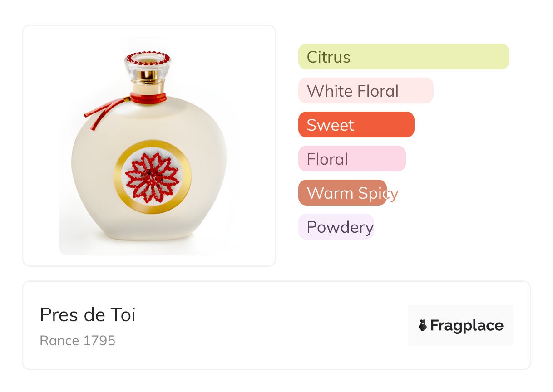Click the Fragplace wordmark text
The width and height of the screenshot is (553, 392).
pyautogui.click(x=467, y=325)
